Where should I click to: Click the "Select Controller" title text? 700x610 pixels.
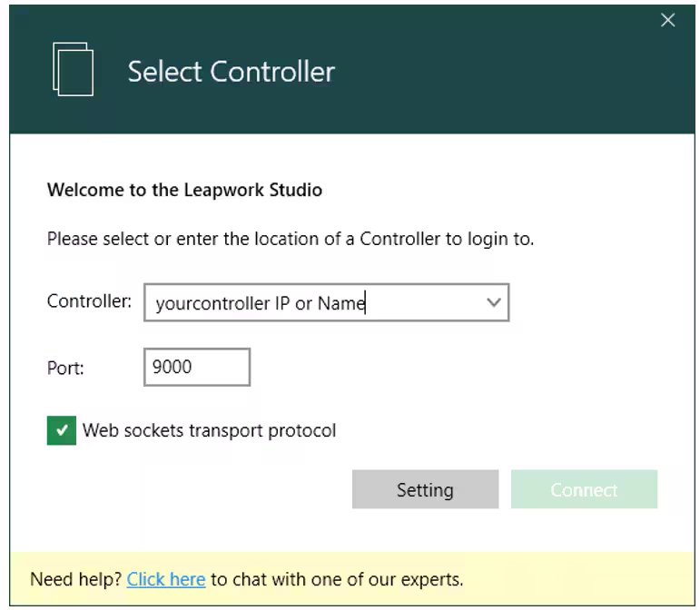231,72
